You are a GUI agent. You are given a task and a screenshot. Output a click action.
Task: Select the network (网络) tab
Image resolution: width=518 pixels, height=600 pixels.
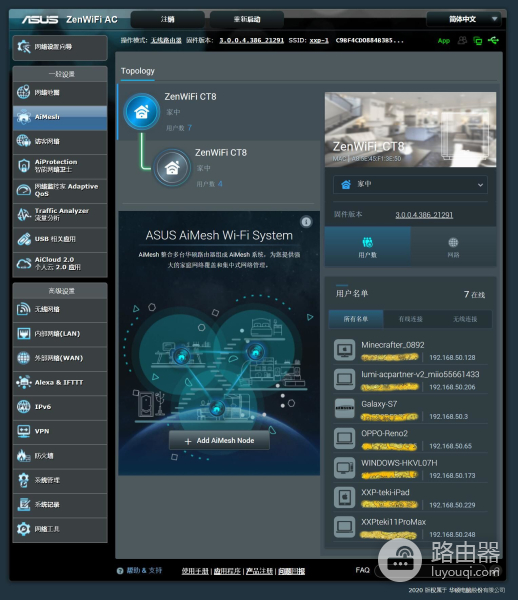tap(453, 246)
